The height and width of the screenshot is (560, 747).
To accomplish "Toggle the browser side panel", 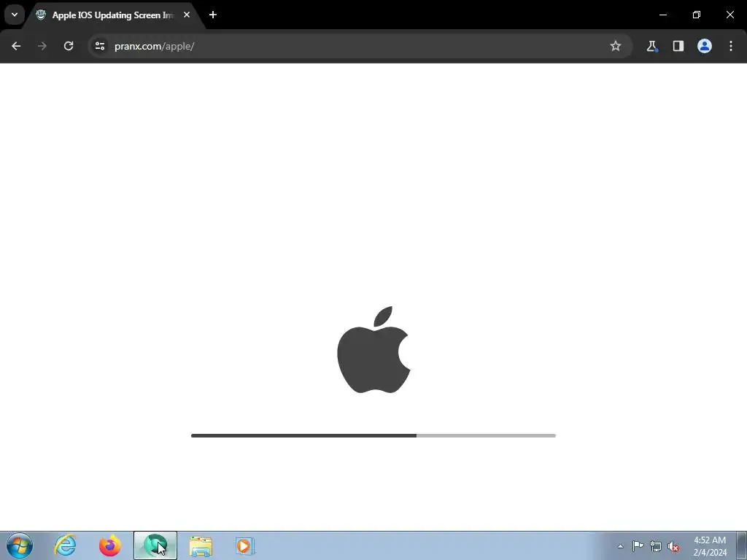I will pos(678,46).
